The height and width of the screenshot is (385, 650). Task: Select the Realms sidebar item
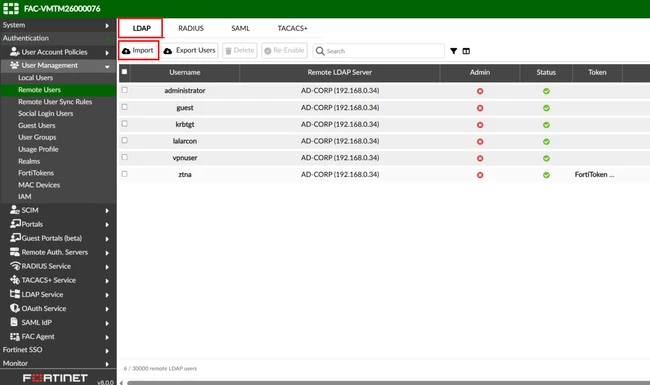(29, 161)
